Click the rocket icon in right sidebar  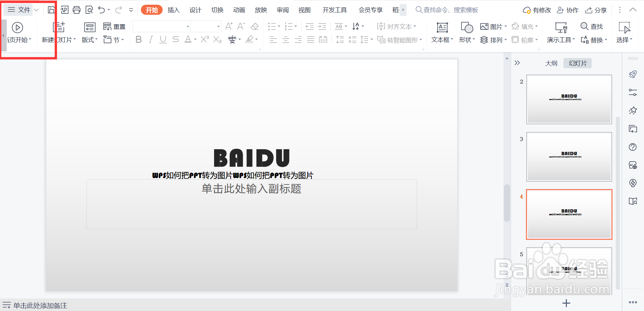pos(633,74)
